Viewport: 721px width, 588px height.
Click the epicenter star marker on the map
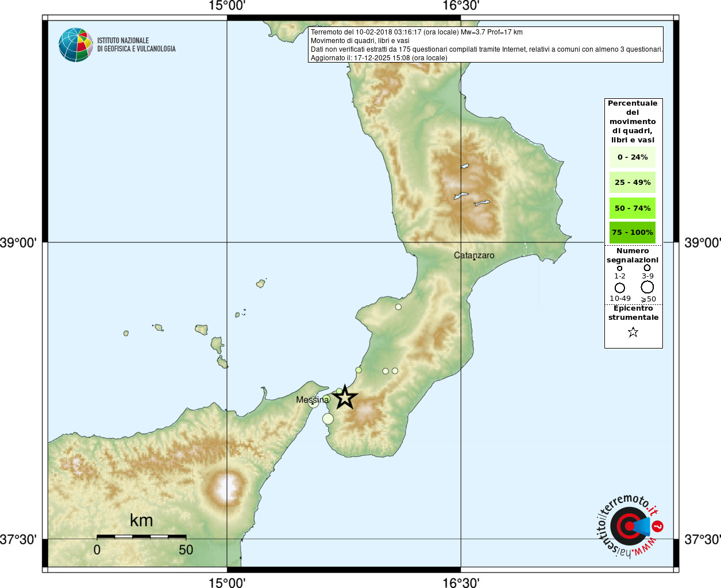point(344,397)
